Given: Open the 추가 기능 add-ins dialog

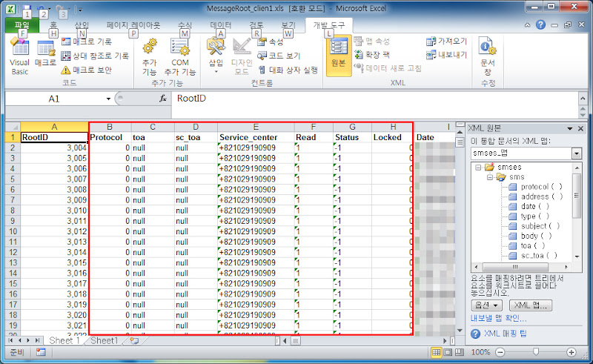Looking at the screenshot, I should click(x=150, y=57).
